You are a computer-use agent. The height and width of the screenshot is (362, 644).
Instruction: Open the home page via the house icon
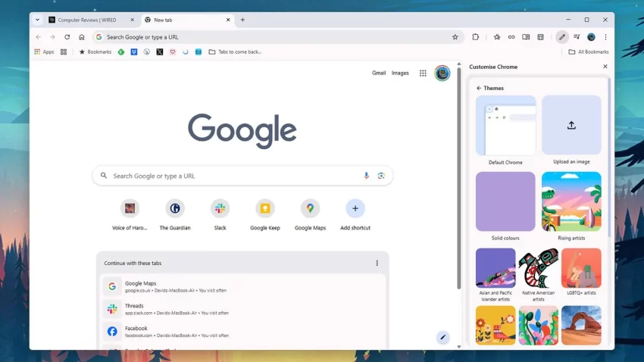coord(82,37)
